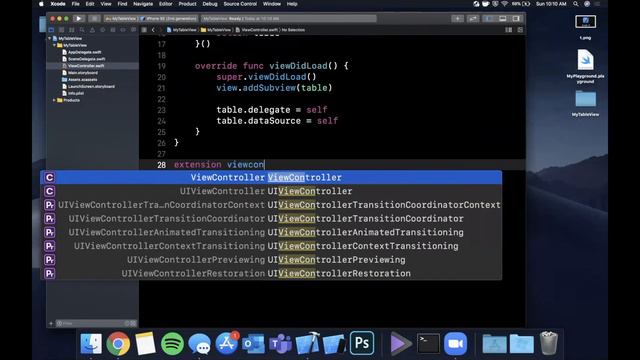Run the project with the Play button
This screenshot has width=640, height=360.
tap(78, 18)
